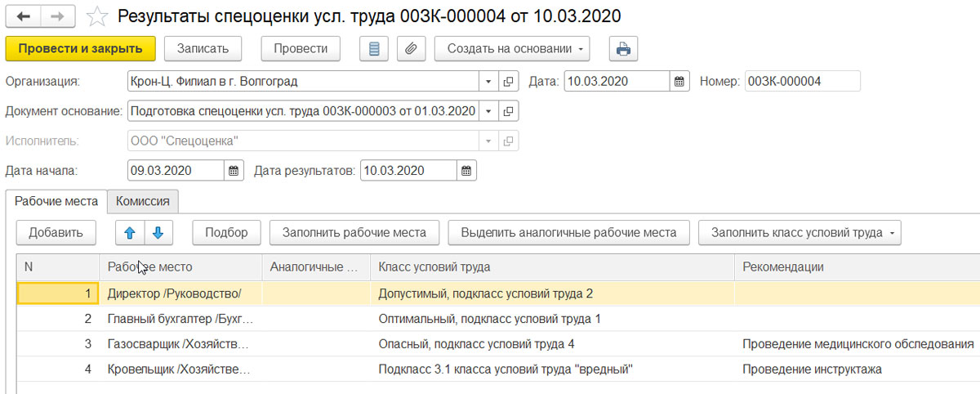
Task: Click the forward navigation arrow
Action: pos(58,16)
